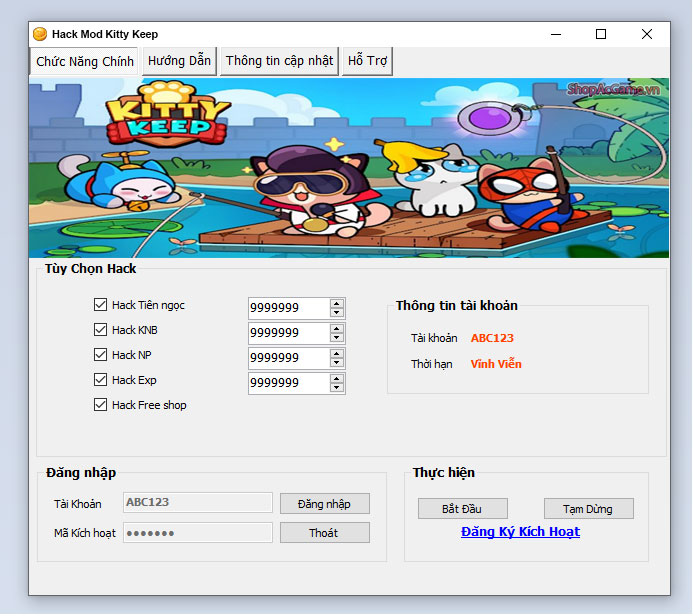
Task: Open the Đăng Ký Kích Hoạt link
Action: pos(520,532)
